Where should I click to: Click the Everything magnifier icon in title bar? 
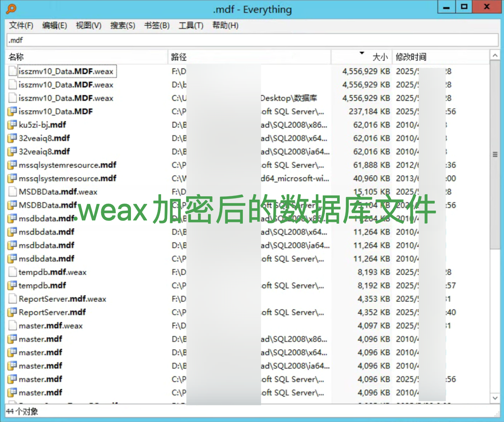tap(11, 8)
